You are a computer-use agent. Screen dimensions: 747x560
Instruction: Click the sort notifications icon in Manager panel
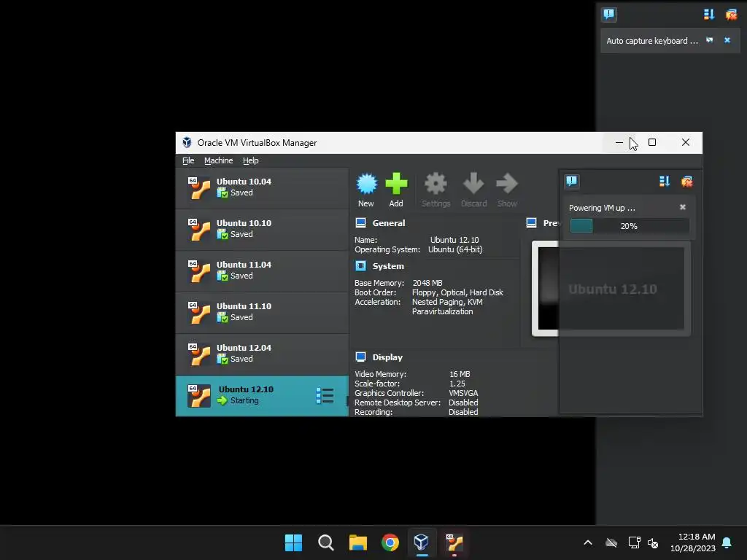coord(665,181)
